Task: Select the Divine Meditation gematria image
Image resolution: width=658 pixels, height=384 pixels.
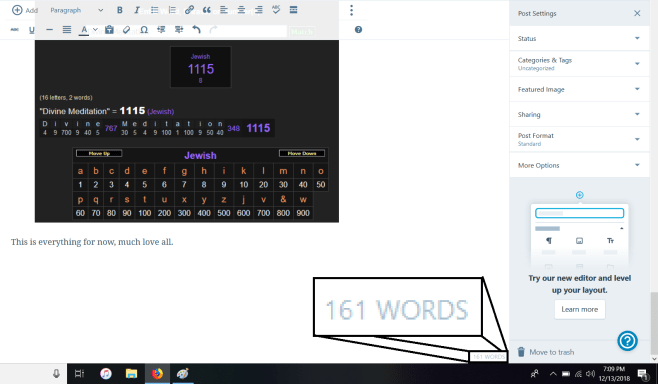Action: coord(187,131)
